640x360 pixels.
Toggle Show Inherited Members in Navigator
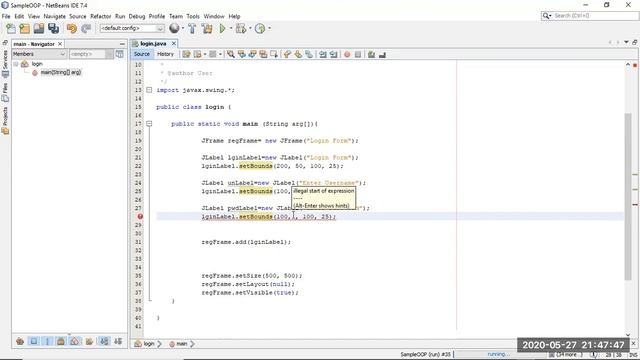pos(20,341)
